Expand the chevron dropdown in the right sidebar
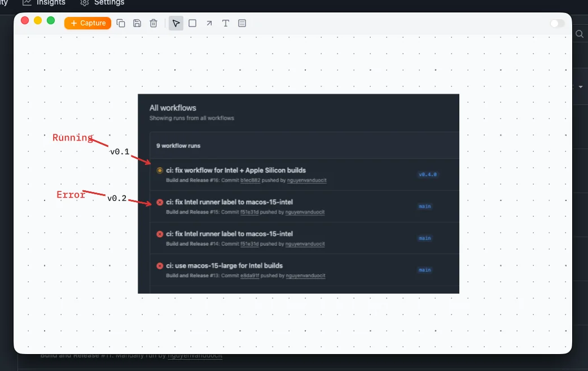The image size is (588, 371). (582, 86)
